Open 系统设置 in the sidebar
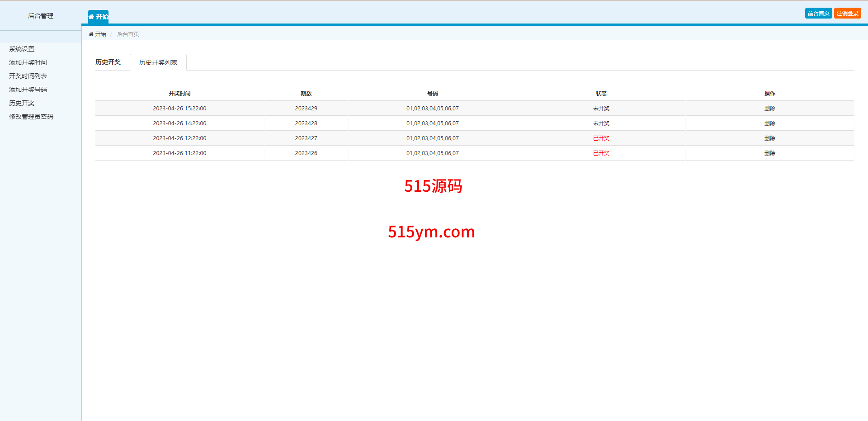 [22, 49]
